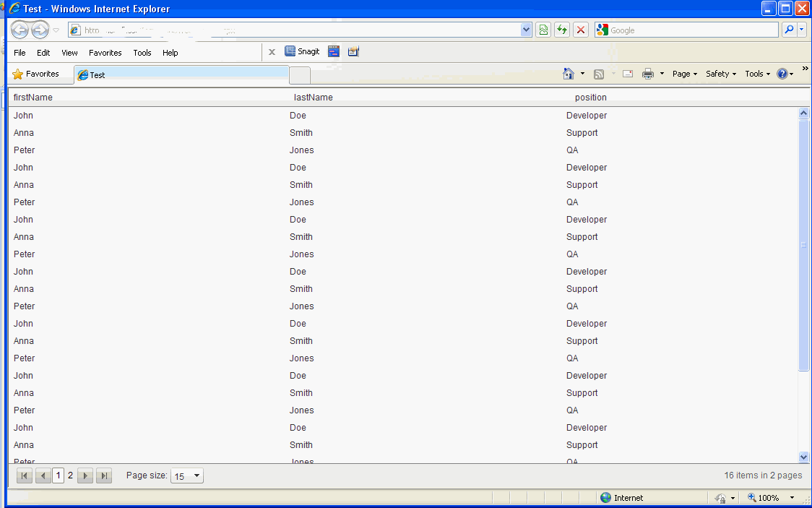This screenshot has height=508, width=812.
Task: Click the Snagit profile/options icon
Action: point(353,51)
